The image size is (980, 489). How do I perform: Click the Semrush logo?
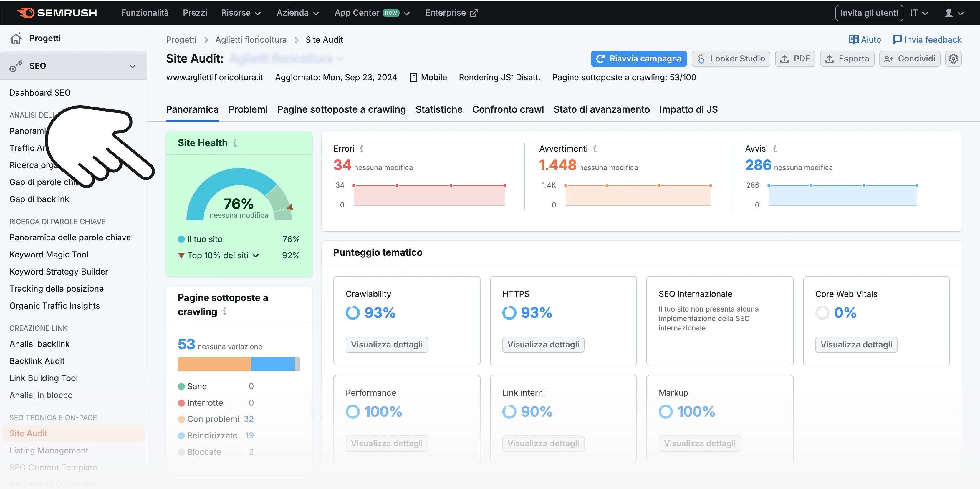coord(57,13)
